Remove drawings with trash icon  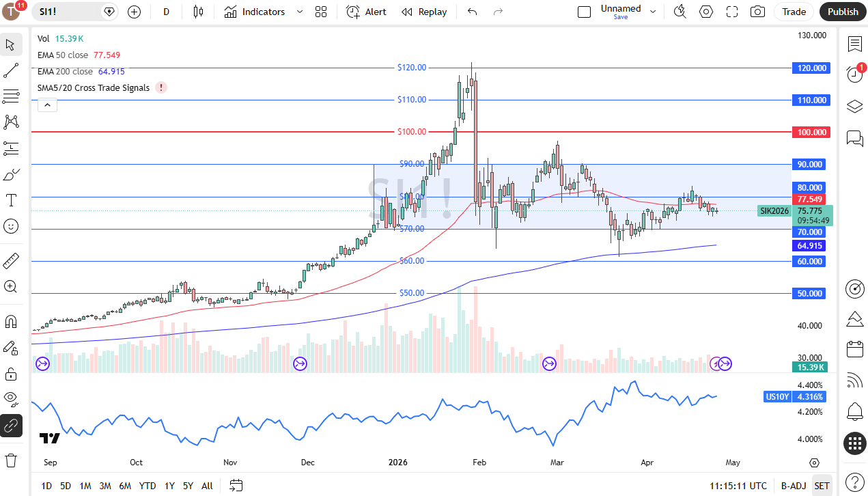click(11, 459)
